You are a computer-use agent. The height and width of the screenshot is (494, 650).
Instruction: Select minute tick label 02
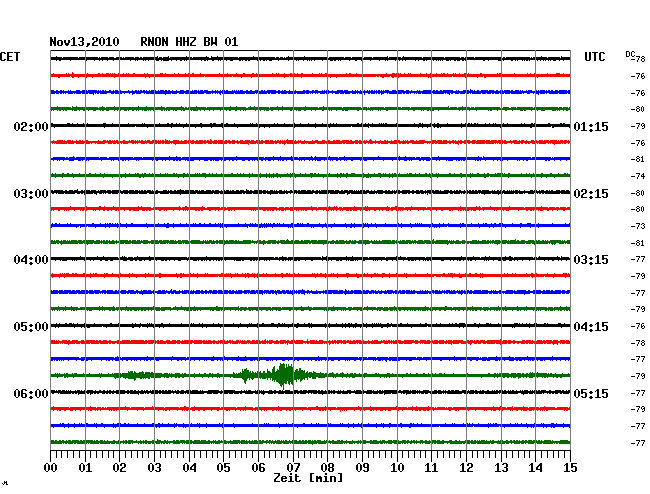click(x=119, y=468)
